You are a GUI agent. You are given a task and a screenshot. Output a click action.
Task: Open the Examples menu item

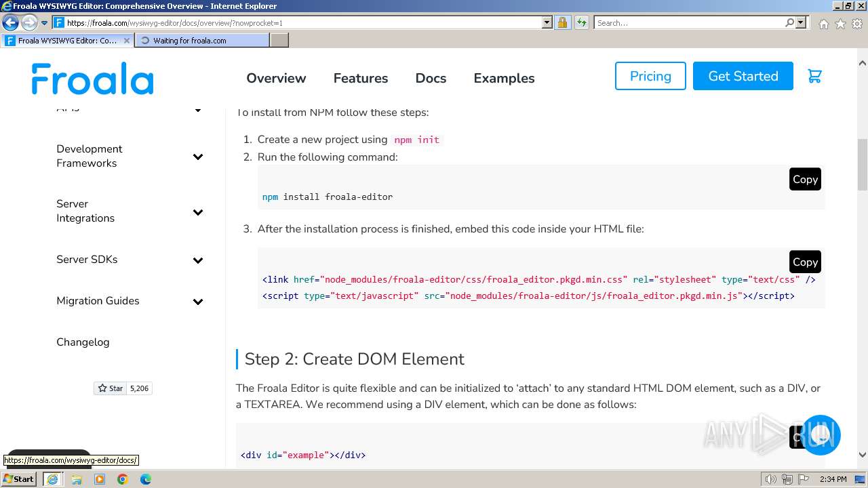[x=504, y=78]
